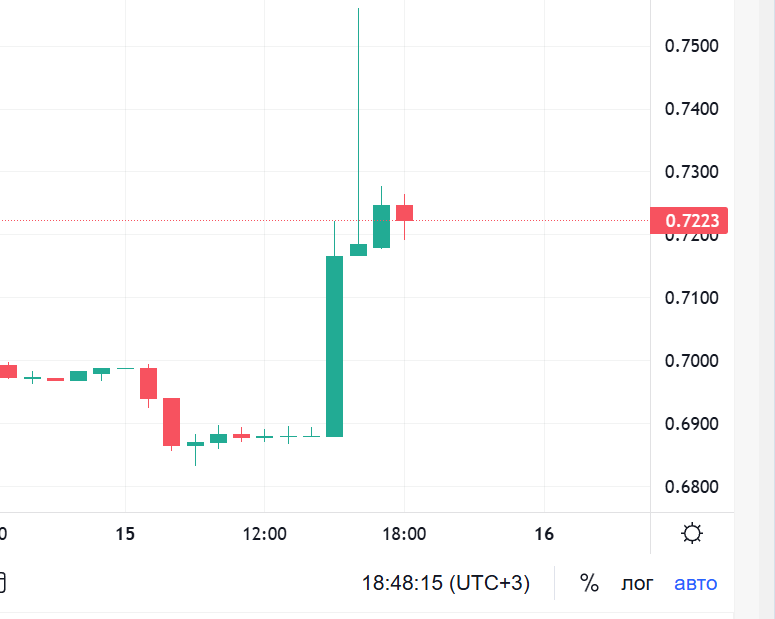Click the bold 15 date label
This screenshot has height=619, width=775.
click(x=125, y=534)
